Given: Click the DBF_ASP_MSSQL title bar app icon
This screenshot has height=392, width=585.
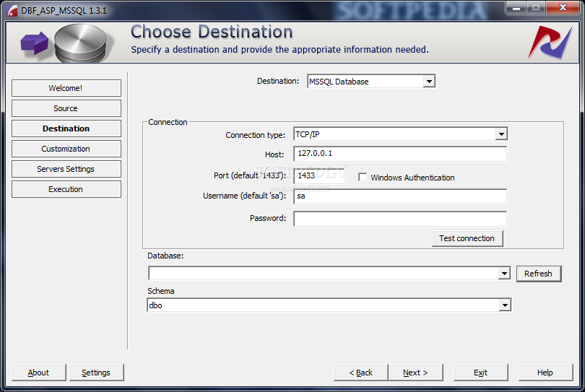Looking at the screenshot, I should point(12,10).
